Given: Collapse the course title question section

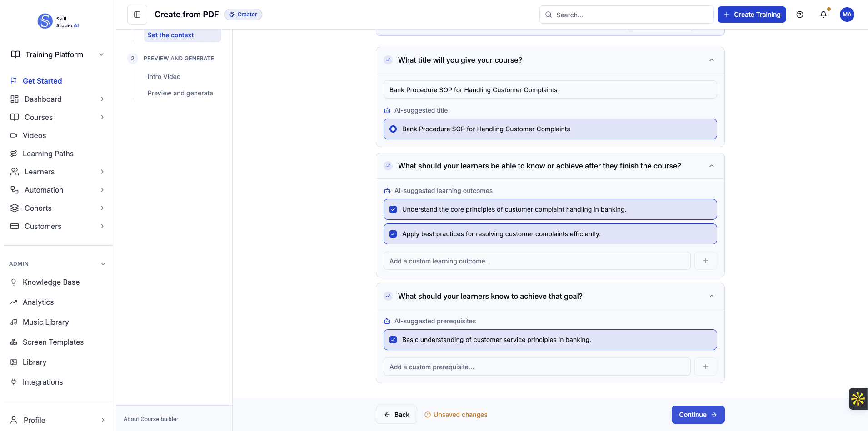Looking at the screenshot, I should point(711,60).
